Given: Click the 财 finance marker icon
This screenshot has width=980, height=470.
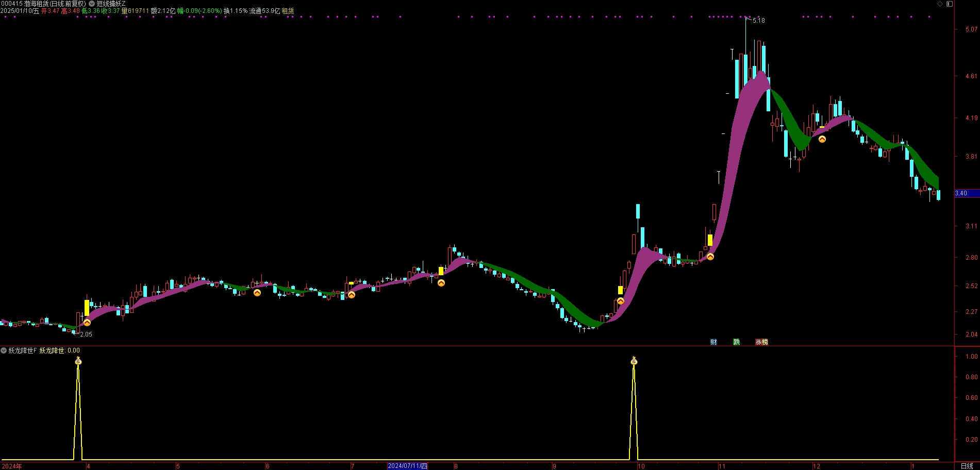Looking at the screenshot, I should click(x=713, y=342).
